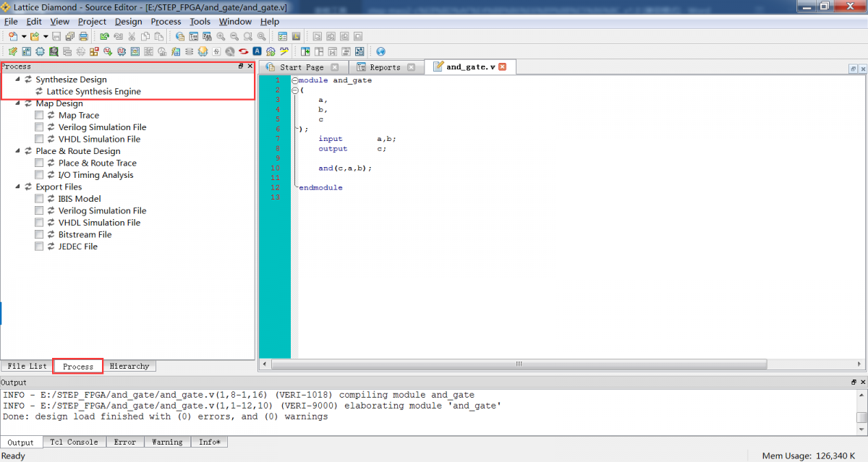Click the Open file folder icon
868x462 pixels.
(34, 36)
